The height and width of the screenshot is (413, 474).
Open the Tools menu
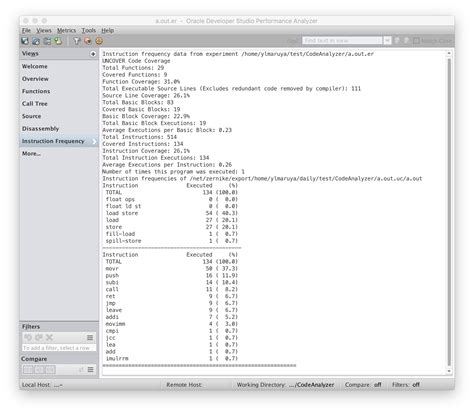point(89,30)
